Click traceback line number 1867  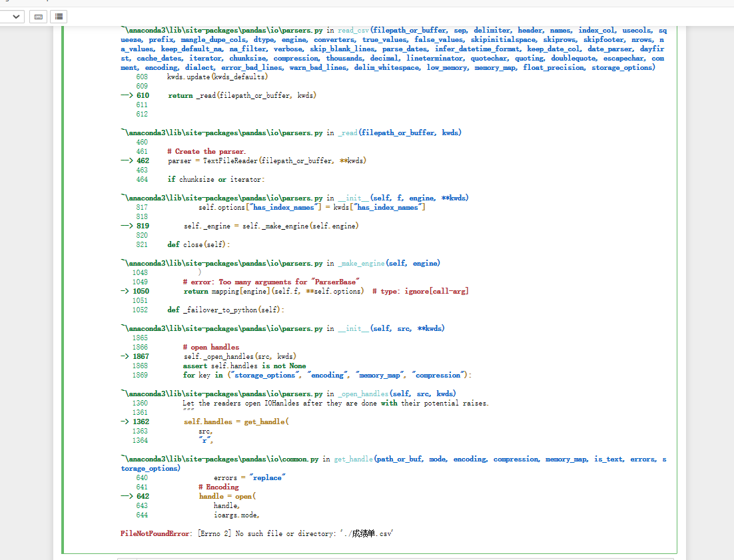pos(141,356)
